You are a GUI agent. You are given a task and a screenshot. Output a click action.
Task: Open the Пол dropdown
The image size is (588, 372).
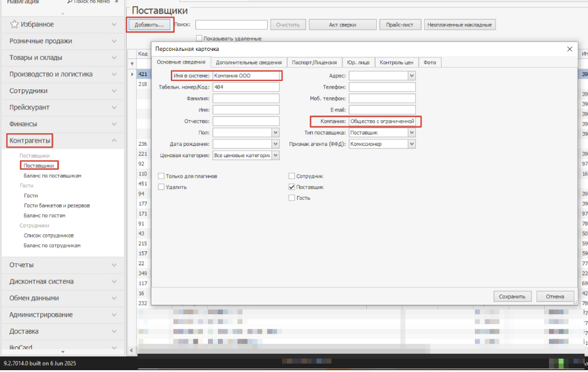[x=276, y=133]
